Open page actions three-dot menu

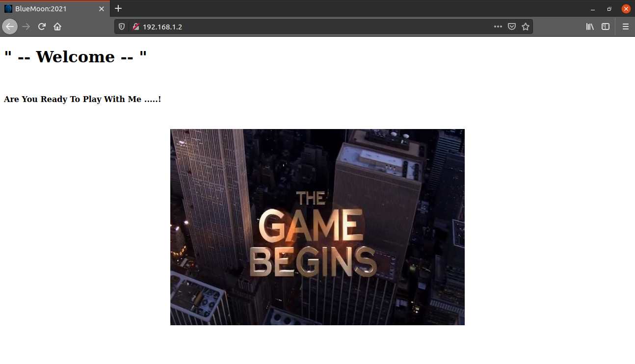click(x=498, y=26)
